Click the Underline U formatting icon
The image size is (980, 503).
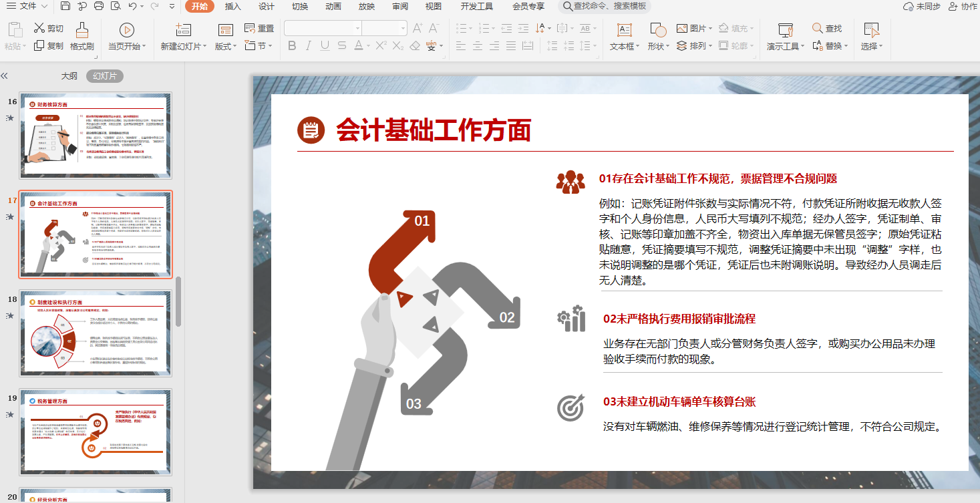pos(325,46)
